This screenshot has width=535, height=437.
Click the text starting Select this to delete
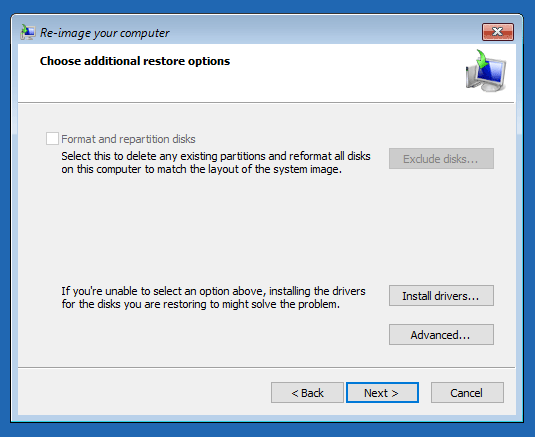(216, 156)
